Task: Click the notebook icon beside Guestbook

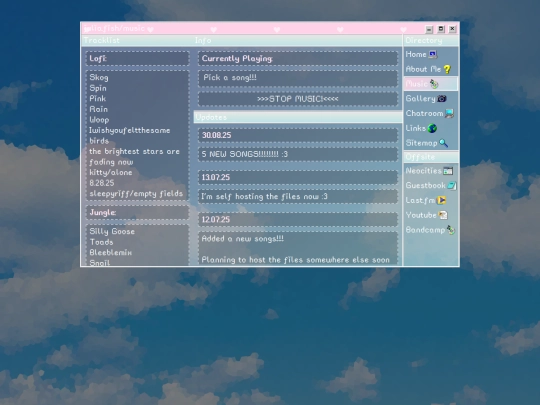Action: tap(452, 186)
